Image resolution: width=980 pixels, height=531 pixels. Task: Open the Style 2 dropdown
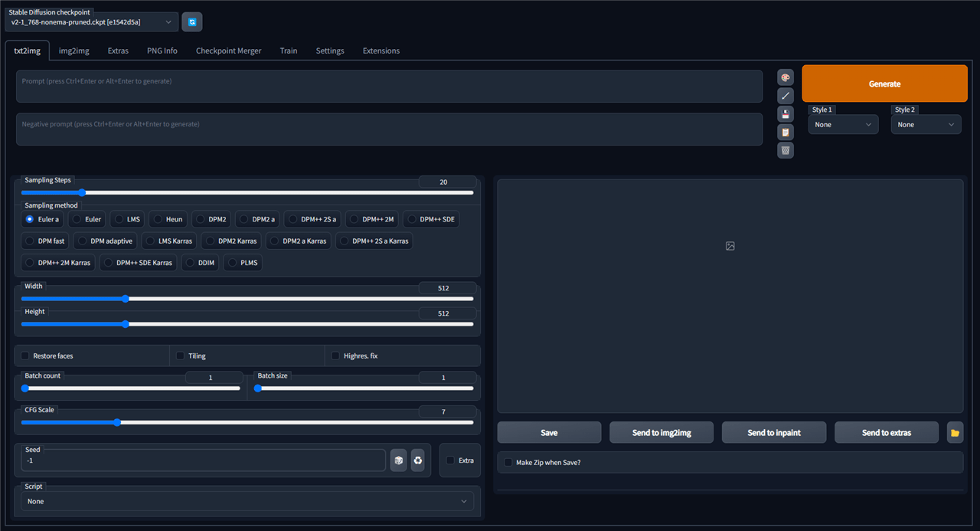(x=926, y=124)
